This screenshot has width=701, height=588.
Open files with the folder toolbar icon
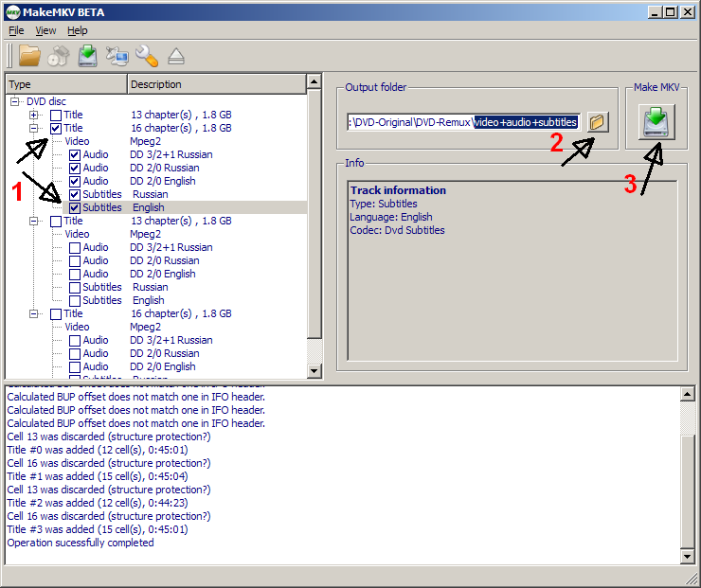(x=29, y=56)
